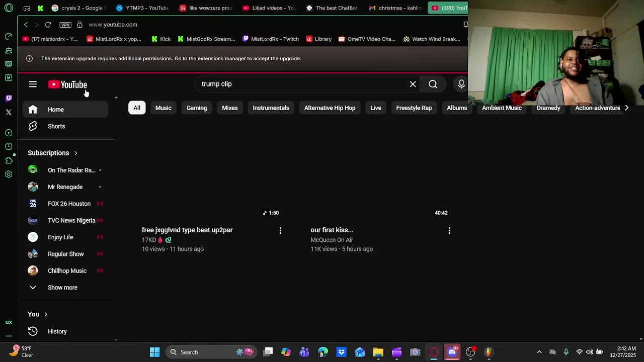This screenshot has height=362, width=644.
Task: Open McQueen On Air channel link
Action: tap(332, 240)
